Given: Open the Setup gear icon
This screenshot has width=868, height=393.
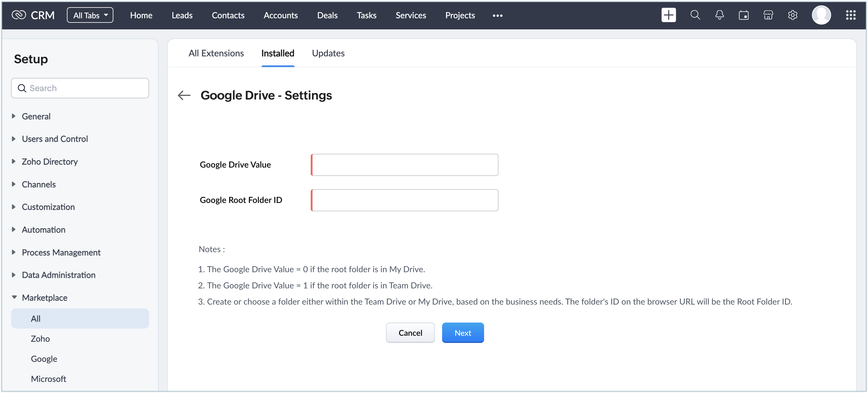Looking at the screenshot, I should coord(792,15).
